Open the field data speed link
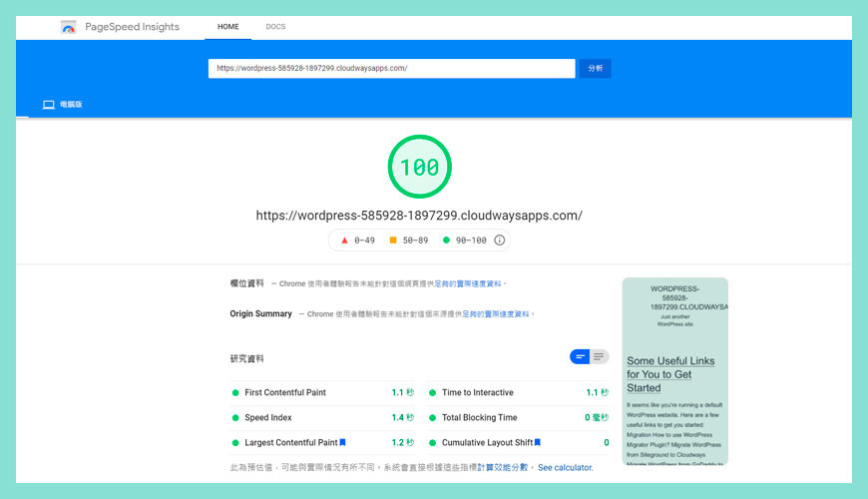This screenshot has height=499, width=868. click(x=468, y=283)
